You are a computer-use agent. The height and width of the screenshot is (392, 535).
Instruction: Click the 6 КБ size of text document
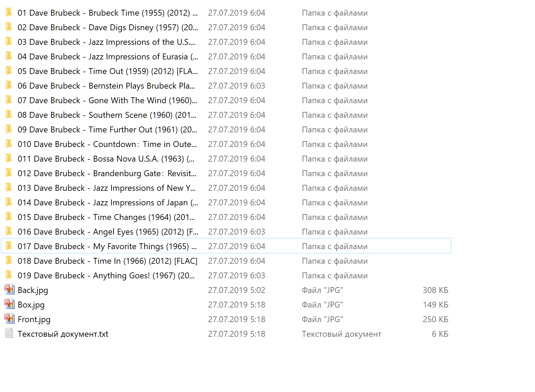[x=440, y=334]
